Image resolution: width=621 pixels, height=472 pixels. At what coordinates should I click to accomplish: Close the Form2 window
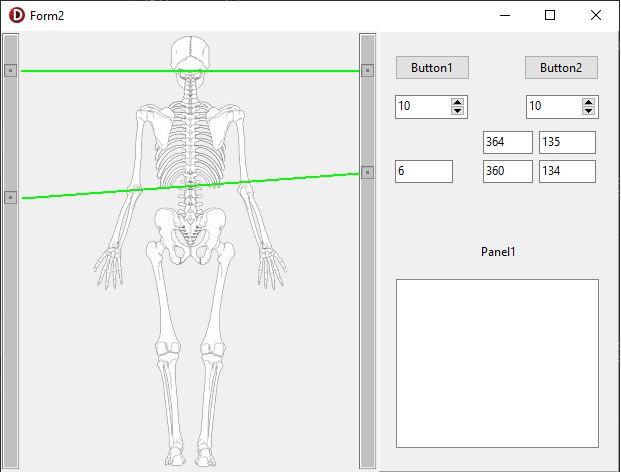(x=596, y=15)
